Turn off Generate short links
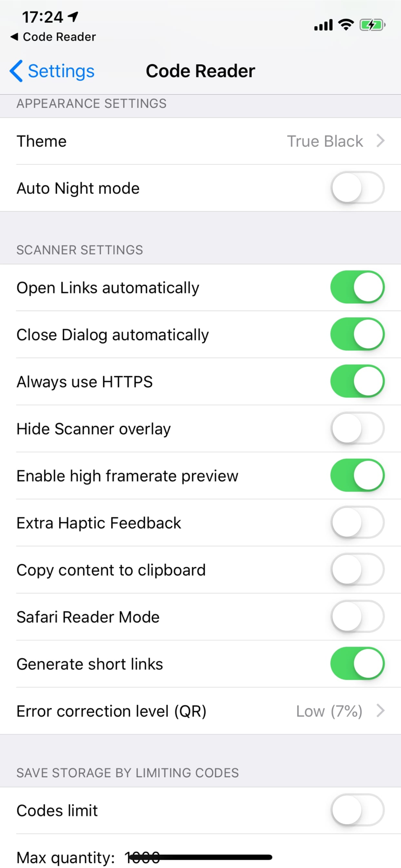 coord(357,664)
